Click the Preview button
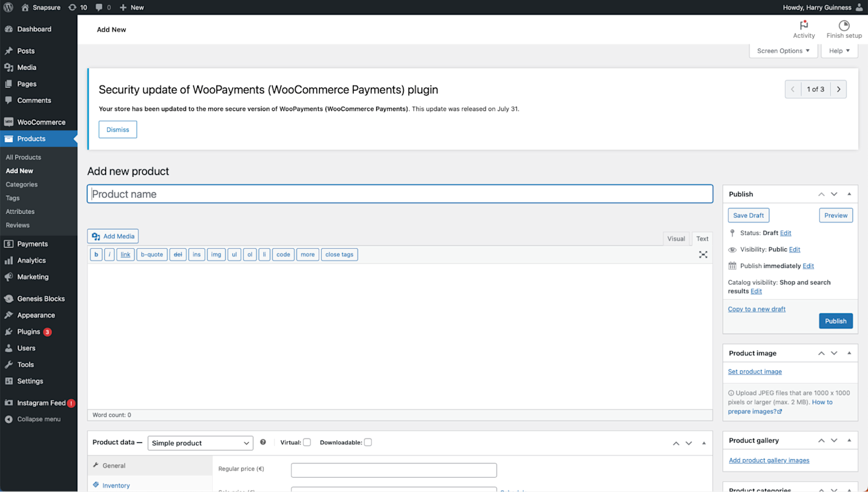 pos(836,215)
